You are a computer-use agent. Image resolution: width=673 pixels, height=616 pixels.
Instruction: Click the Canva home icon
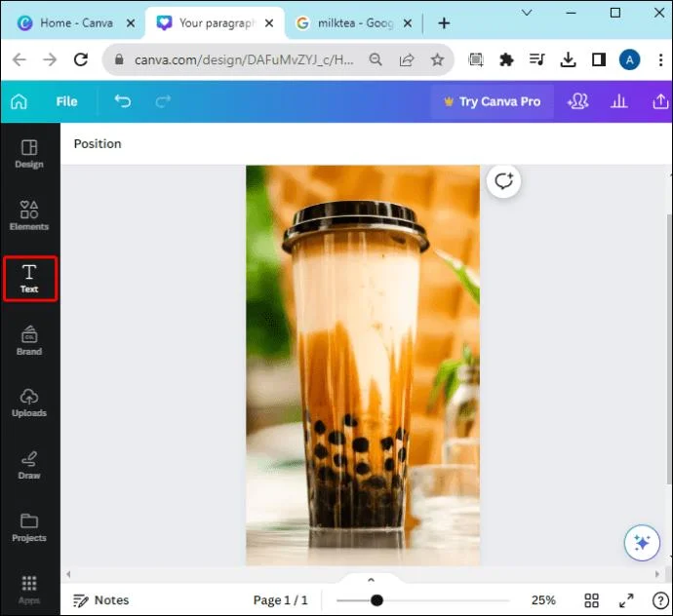click(19, 101)
